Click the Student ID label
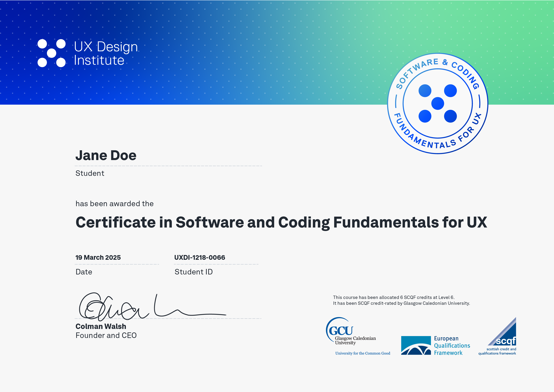 pyautogui.click(x=193, y=272)
